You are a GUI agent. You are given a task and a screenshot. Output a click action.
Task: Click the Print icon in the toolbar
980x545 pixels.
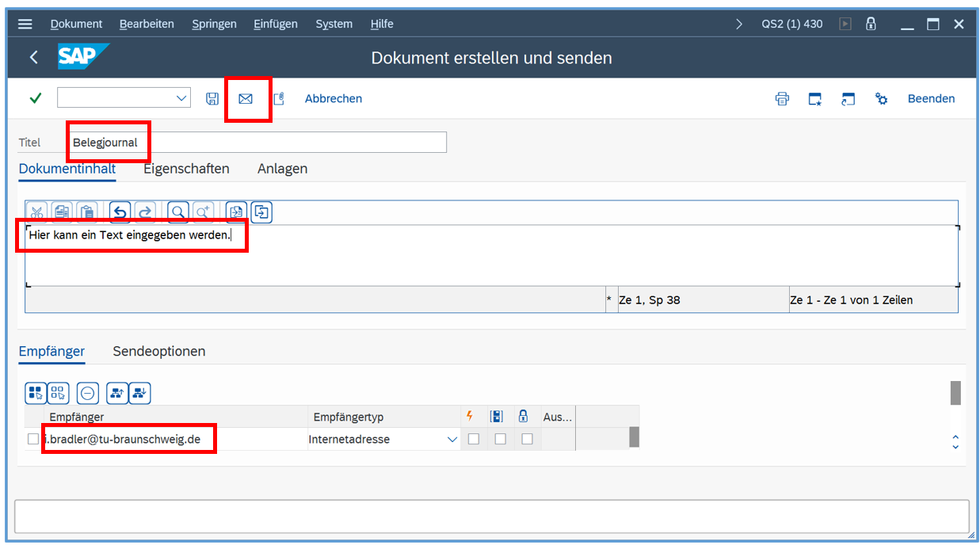coord(782,99)
